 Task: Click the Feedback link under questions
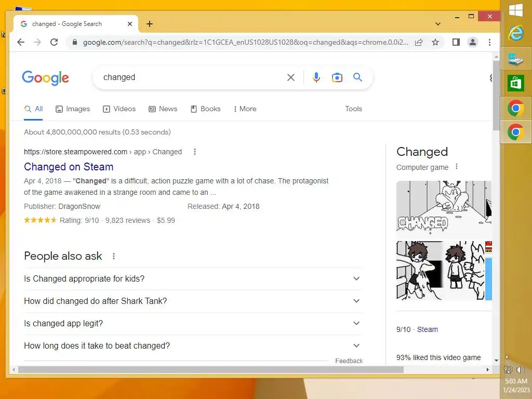[349, 361]
